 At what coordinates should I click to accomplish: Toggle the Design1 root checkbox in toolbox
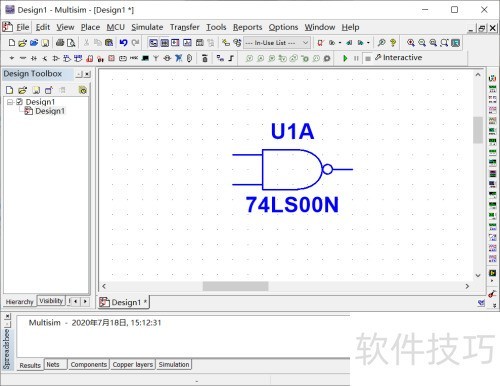(19, 102)
